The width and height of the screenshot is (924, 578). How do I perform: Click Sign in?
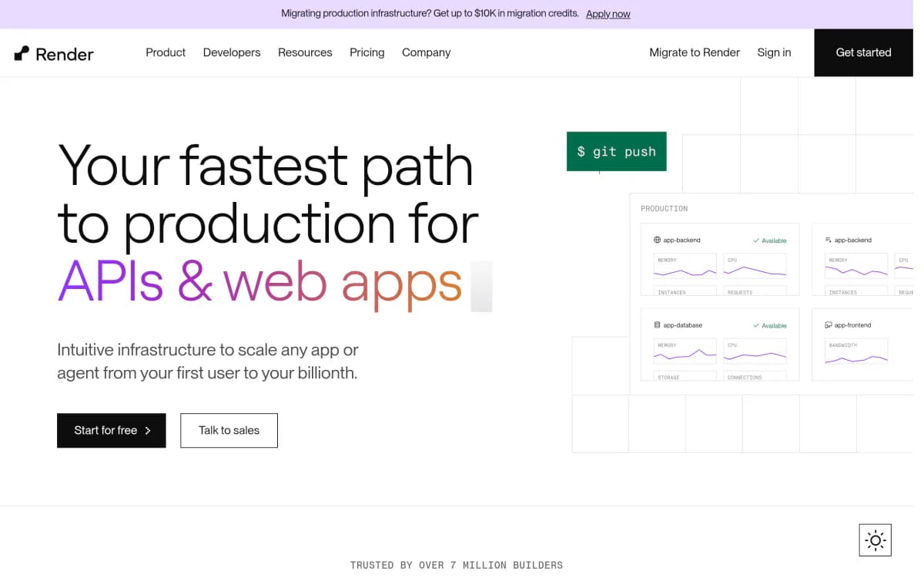pos(774,52)
